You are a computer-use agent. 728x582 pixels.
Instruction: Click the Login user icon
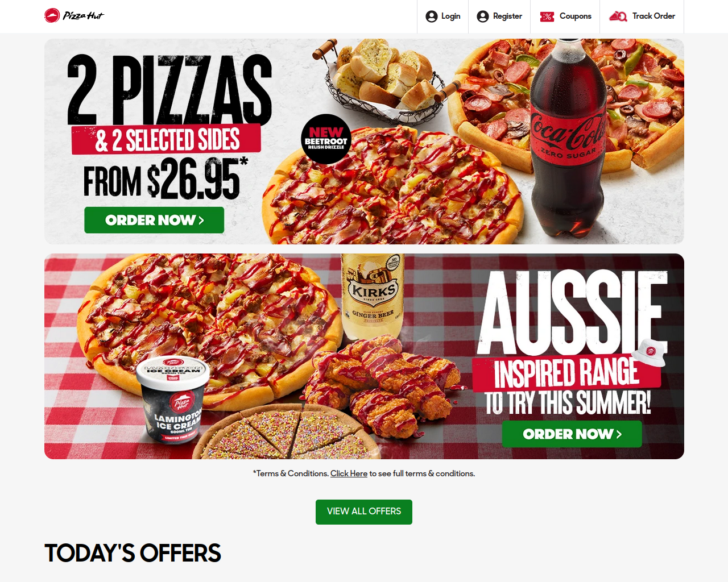click(432, 16)
